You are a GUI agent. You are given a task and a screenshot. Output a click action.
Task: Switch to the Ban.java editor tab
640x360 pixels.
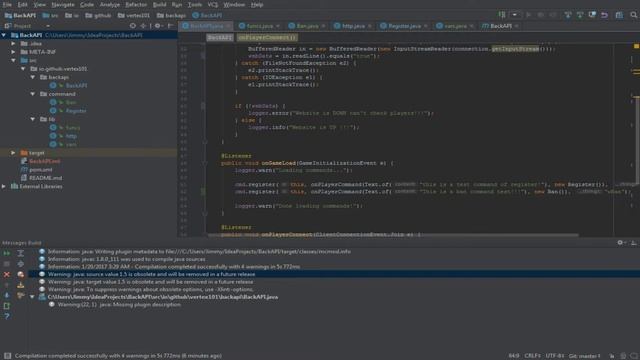306,26
